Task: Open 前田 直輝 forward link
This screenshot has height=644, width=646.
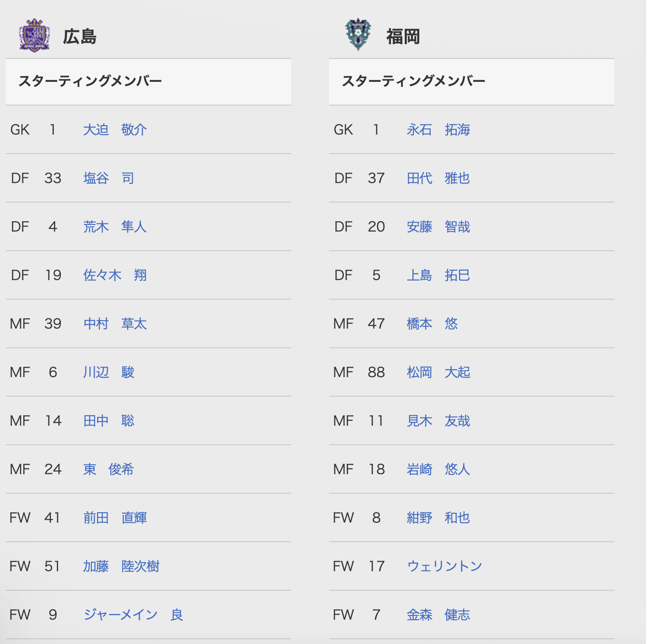Action: point(115,517)
